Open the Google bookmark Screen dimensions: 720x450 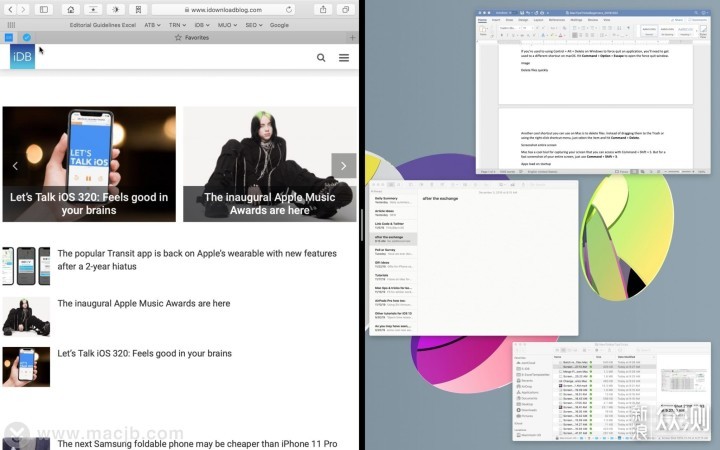[279, 25]
